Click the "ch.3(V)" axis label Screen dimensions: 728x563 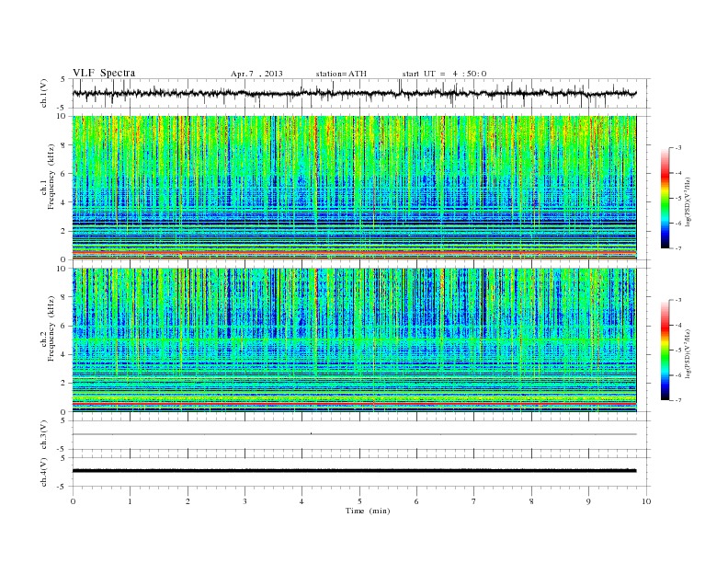point(44,435)
